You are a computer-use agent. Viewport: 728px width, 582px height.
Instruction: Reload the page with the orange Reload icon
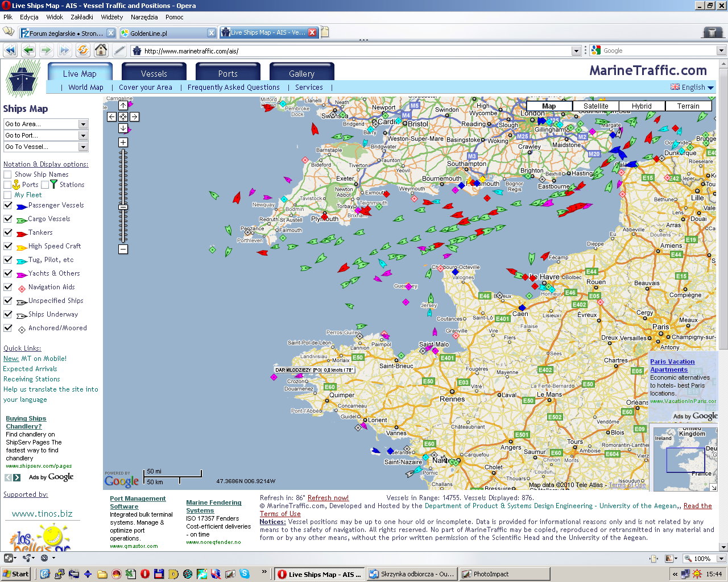click(83, 51)
